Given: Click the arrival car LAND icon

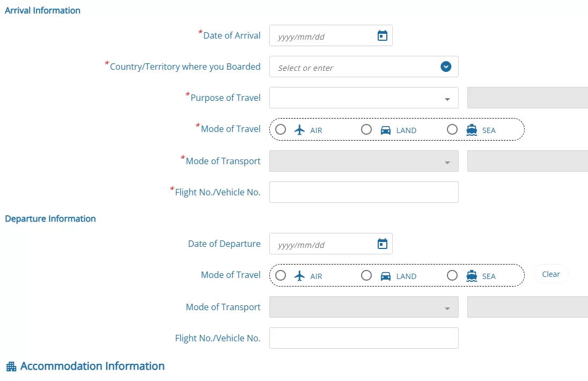Looking at the screenshot, I should coord(386,130).
